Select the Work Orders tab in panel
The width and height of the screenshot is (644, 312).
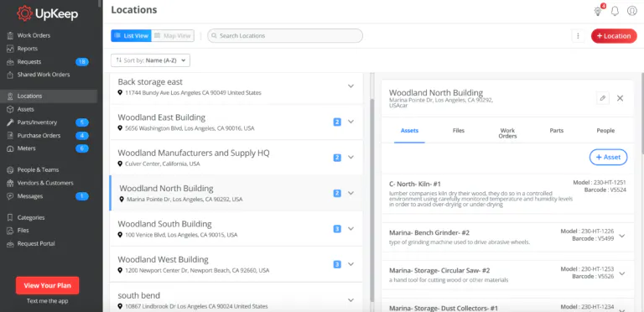tap(507, 133)
